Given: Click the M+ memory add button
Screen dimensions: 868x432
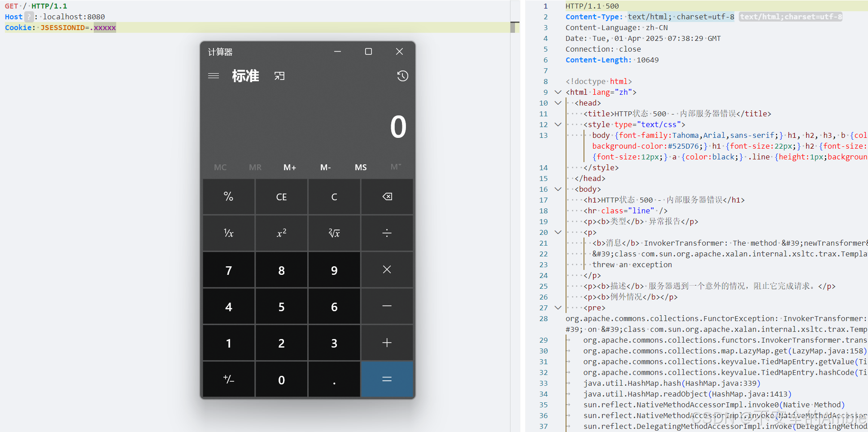Looking at the screenshot, I should [x=290, y=168].
